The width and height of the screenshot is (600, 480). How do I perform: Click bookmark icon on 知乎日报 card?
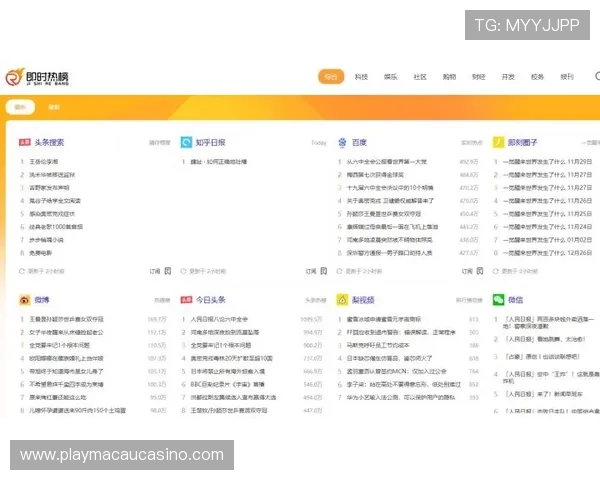(324, 271)
